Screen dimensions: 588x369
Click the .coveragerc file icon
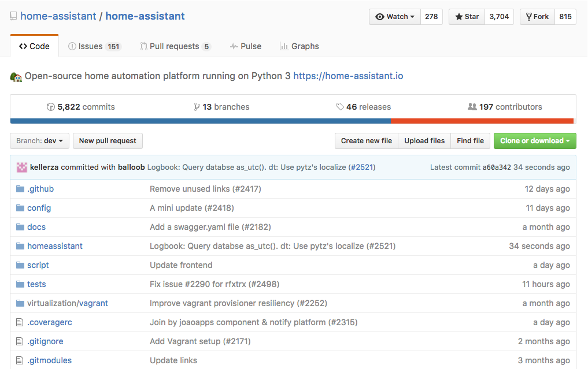pos(20,322)
